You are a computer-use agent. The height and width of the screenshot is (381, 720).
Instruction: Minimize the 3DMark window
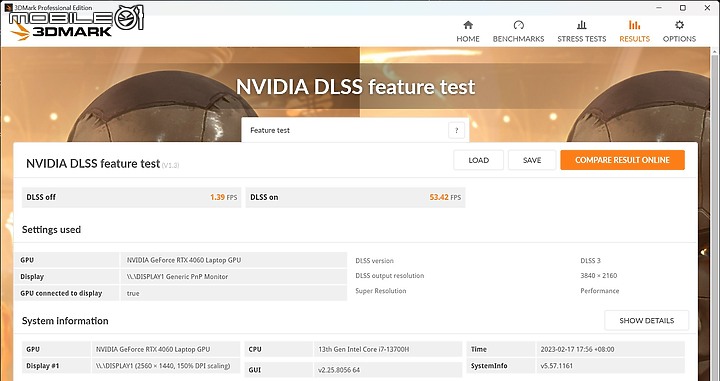(658, 8)
